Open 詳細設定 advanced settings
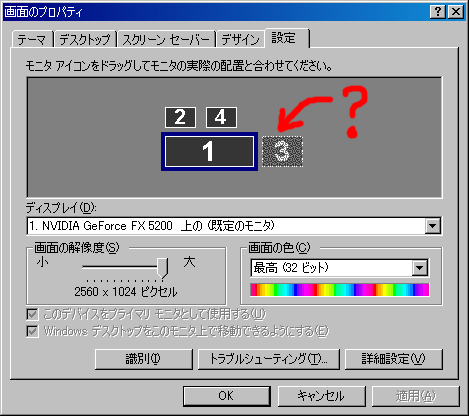The image size is (469, 416). pyautogui.click(x=394, y=359)
